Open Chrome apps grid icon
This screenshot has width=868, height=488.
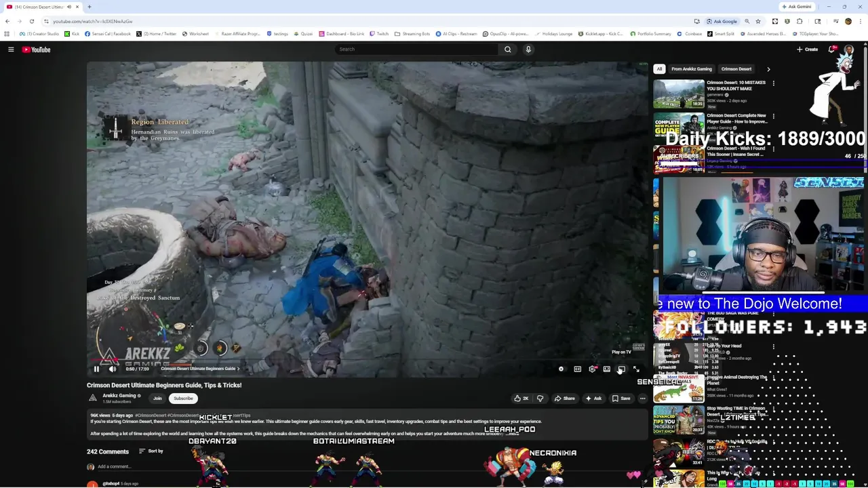tap(7, 34)
